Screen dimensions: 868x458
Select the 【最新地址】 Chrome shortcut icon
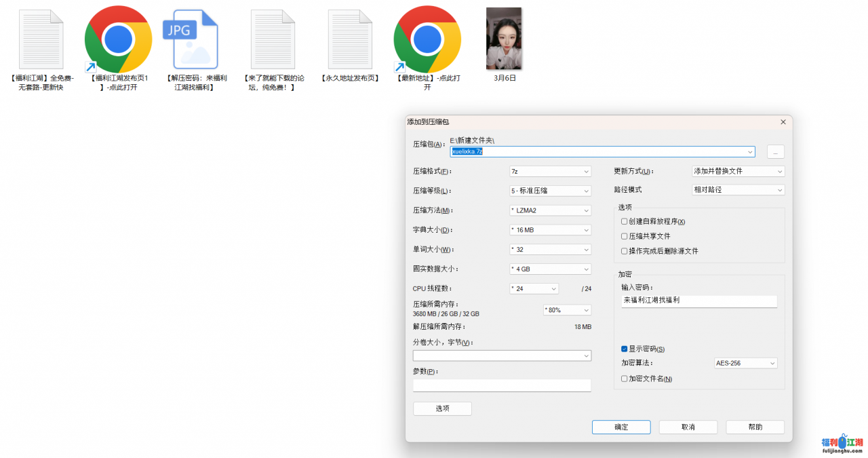(x=427, y=39)
